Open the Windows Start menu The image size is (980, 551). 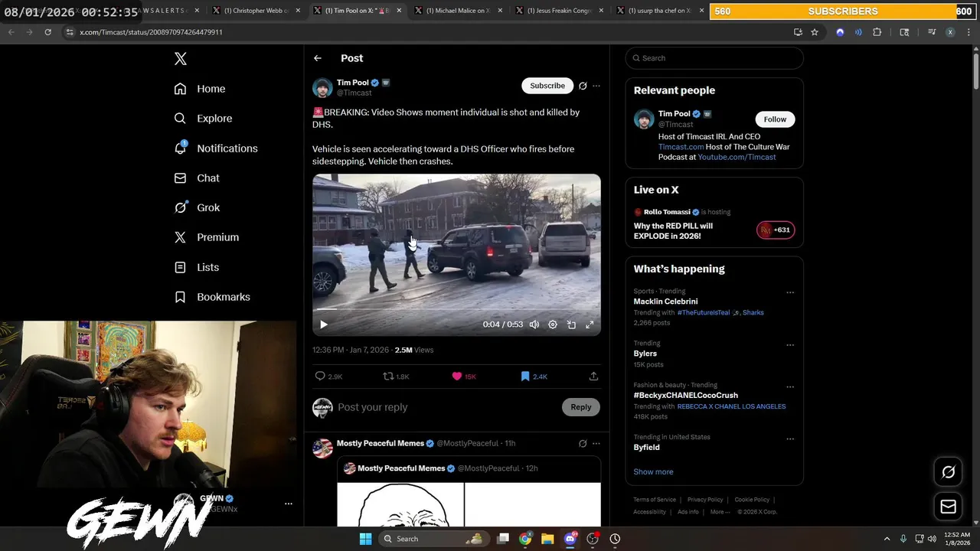pyautogui.click(x=365, y=539)
